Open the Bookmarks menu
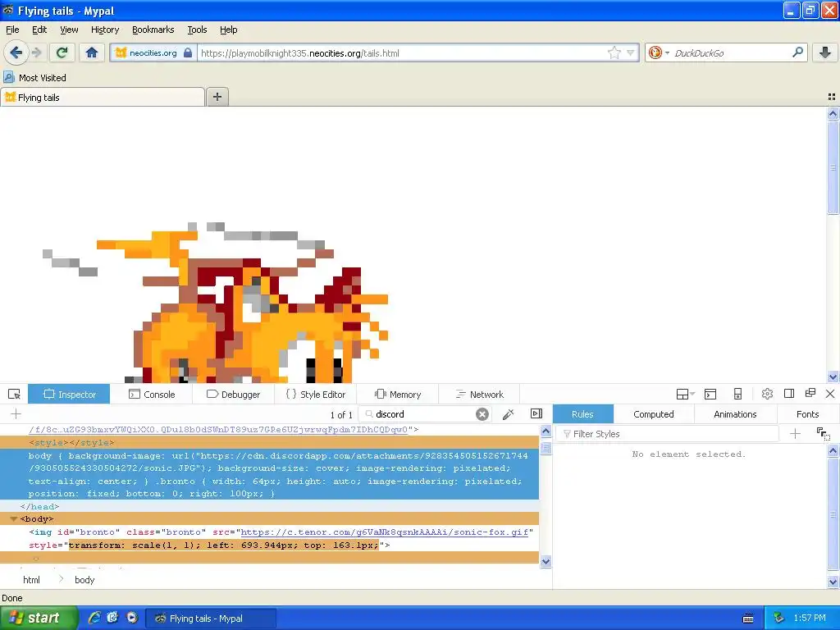The width and height of the screenshot is (840, 630). point(153,30)
